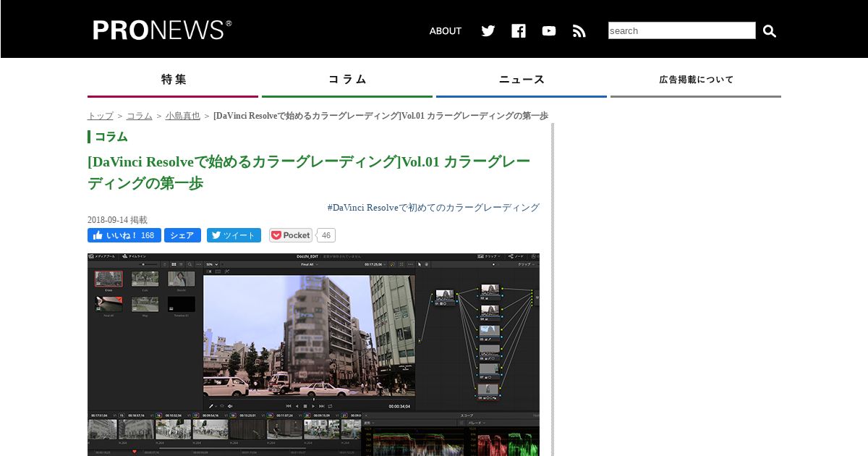Open the PRONEWS Facebook page icon

519,31
